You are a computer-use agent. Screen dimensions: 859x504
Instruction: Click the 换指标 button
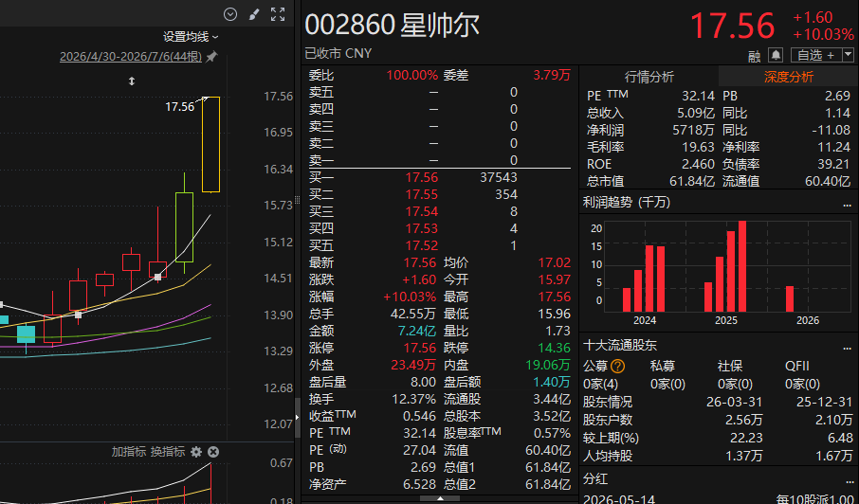tap(168, 452)
